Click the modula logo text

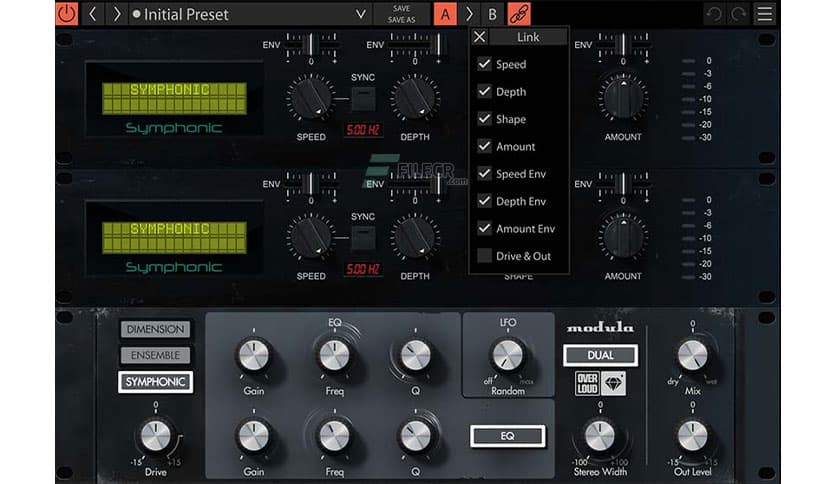[x=600, y=327]
